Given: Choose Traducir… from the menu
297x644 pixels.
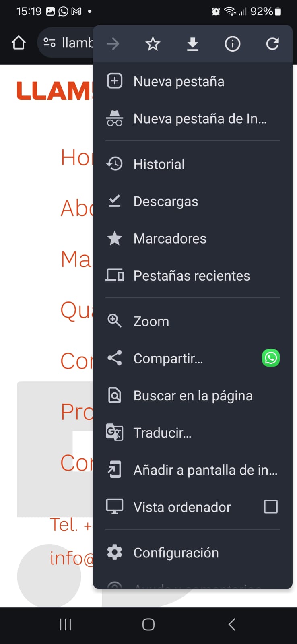Looking at the screenshot, I should (x=162, y=433).
